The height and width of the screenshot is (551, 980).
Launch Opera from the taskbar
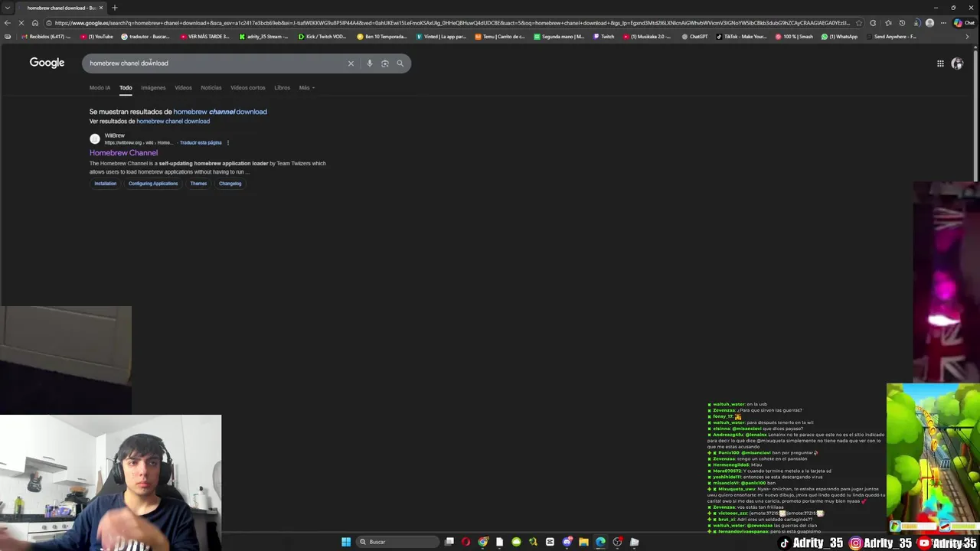tap(465, 542)
